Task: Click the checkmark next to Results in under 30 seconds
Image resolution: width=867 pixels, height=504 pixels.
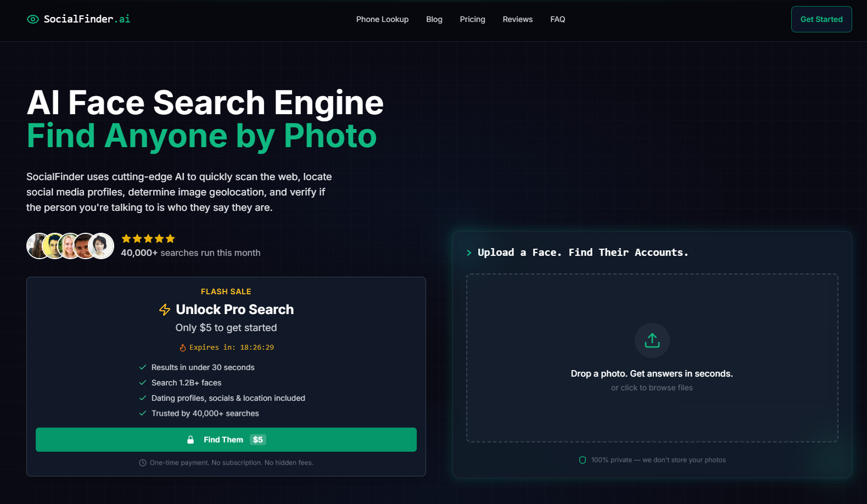Action: 143,367
